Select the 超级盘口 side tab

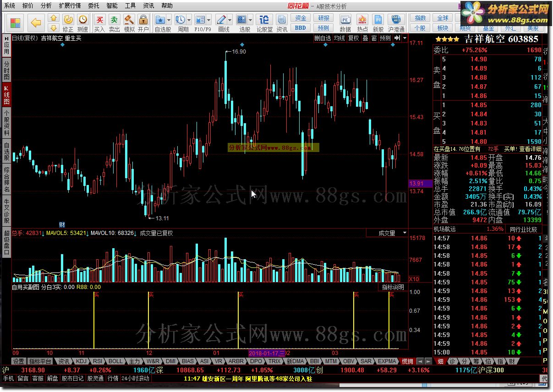(x=6, y=243)
